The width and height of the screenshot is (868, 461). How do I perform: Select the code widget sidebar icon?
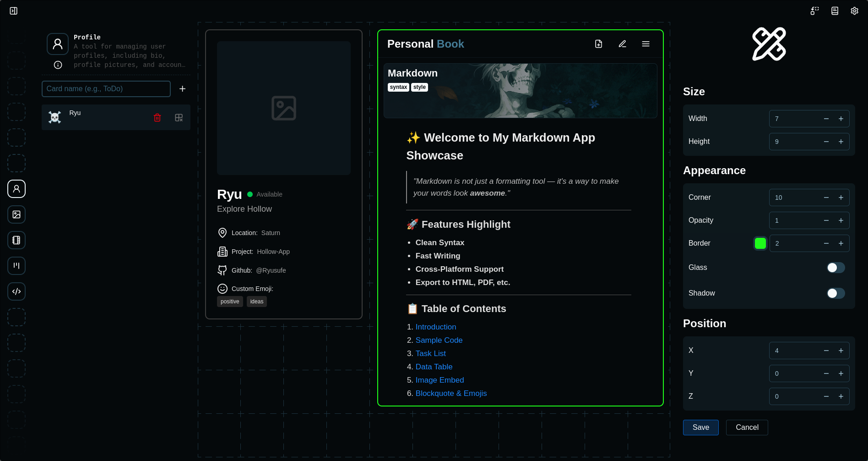(x=16, y=291)
